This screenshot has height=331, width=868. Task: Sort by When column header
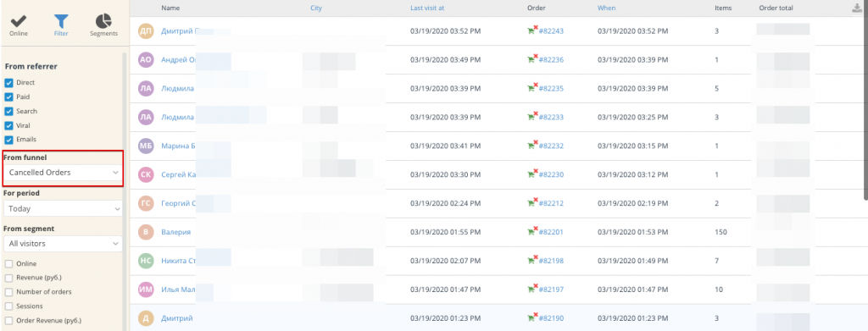pos(606,8)
